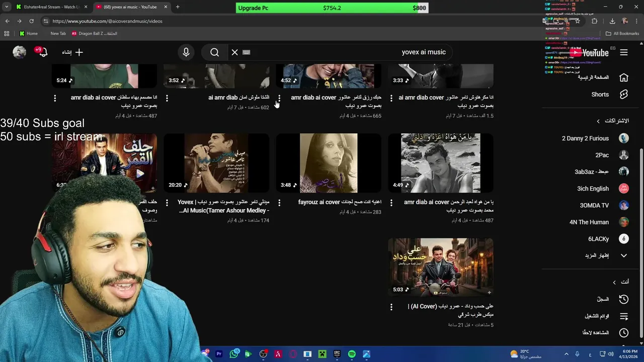Open the (AI Cover) video title link
This screenshot has width=644, height=362.
451,310
